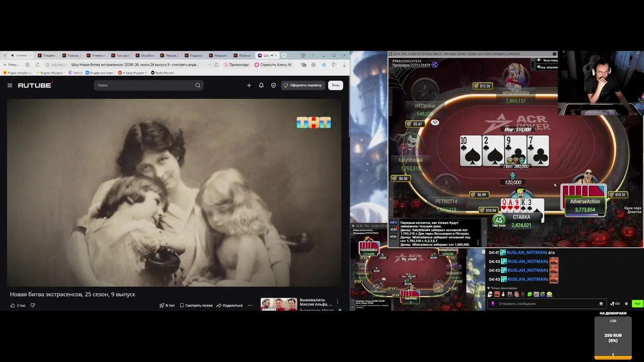Focus the Отправить сообщение chat field

click(546, 304)
